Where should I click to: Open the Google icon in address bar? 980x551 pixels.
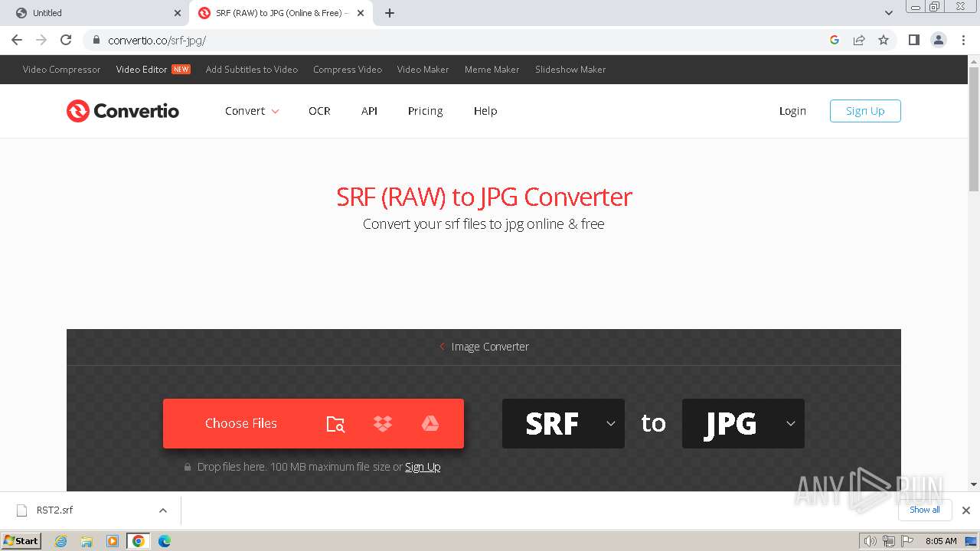835,40
